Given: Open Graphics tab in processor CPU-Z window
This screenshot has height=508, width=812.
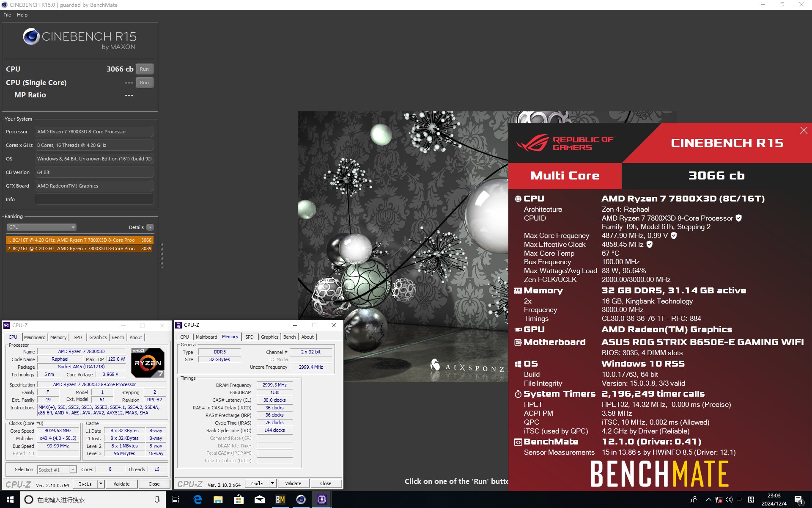Looking at the screenshot, I should pyautogui.click(x=98, y=337).
